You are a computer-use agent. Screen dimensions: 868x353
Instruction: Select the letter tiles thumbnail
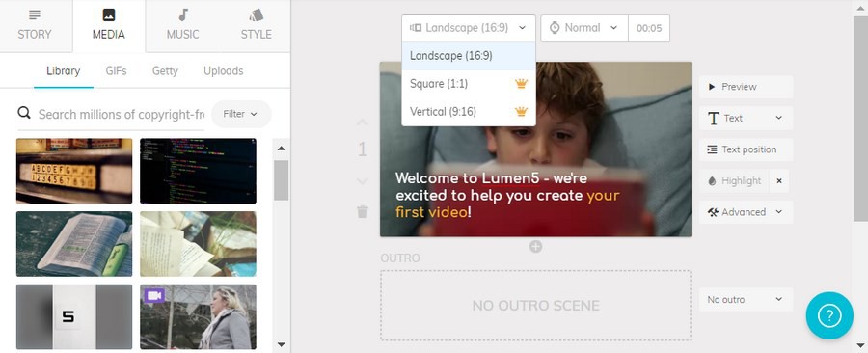point(74,171)
